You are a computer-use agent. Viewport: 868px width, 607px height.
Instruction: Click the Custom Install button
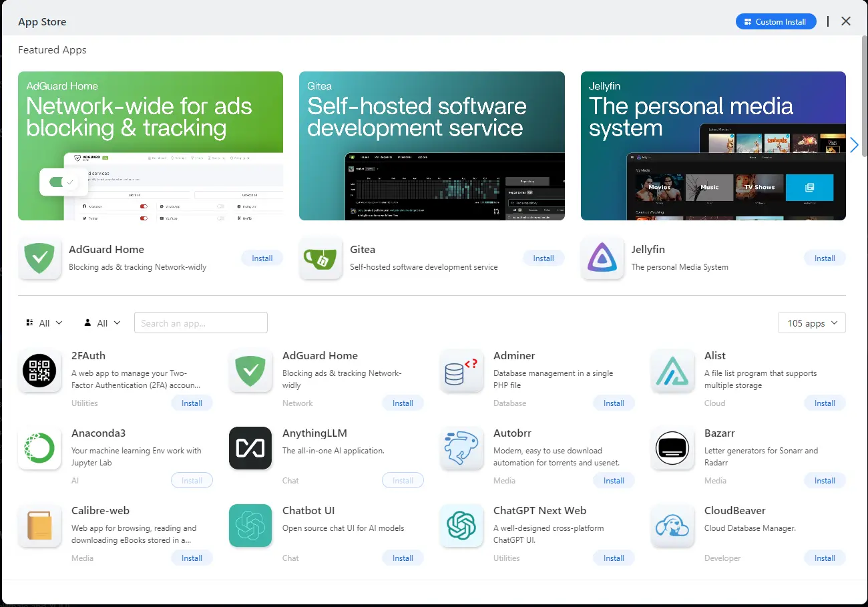775,22
